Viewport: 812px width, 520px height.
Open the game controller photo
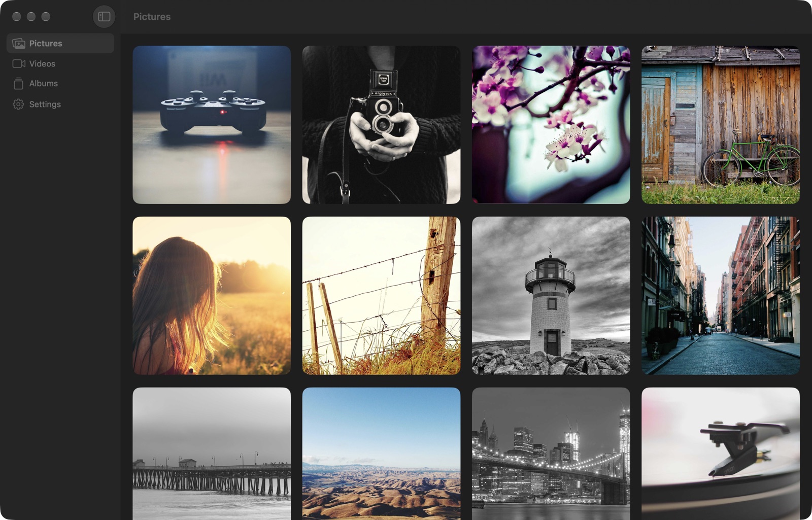212,125
